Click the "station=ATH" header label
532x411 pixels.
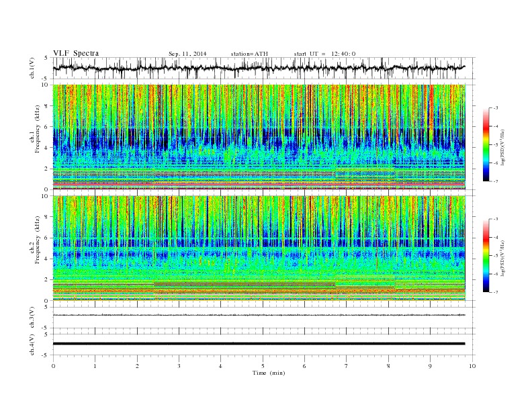pyautogui.click(x=249, y=54)
